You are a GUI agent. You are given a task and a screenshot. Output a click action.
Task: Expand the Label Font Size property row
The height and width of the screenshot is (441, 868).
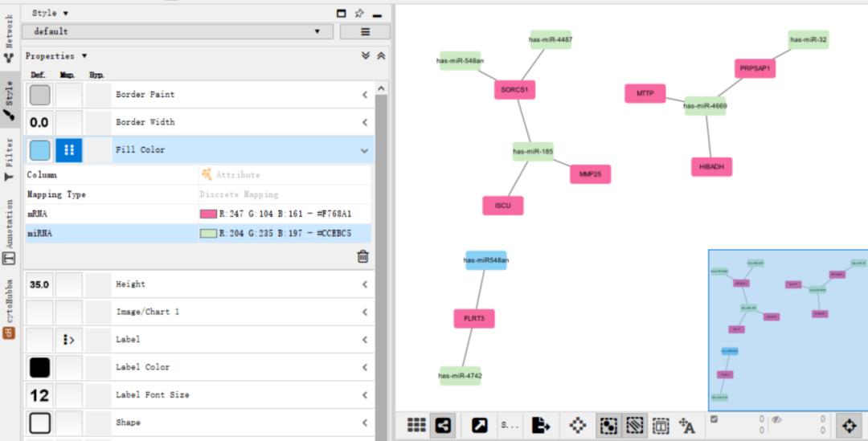(365, 395)
